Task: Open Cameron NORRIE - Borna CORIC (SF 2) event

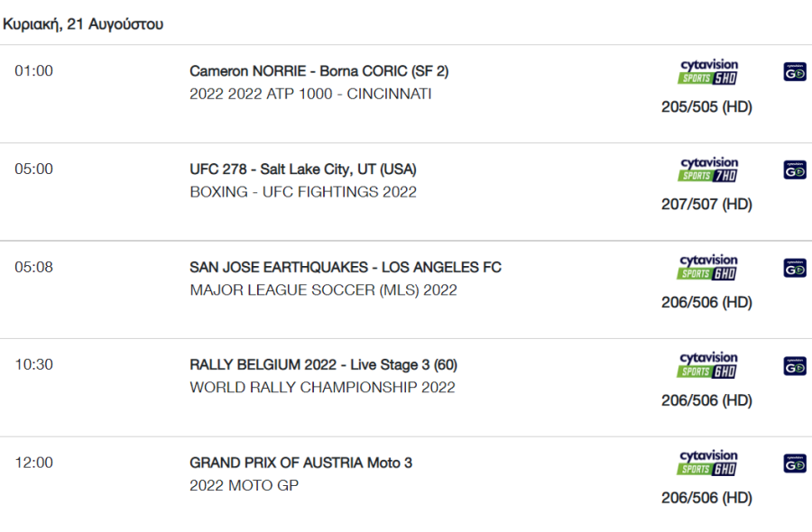Action: (x=319, y=71)
